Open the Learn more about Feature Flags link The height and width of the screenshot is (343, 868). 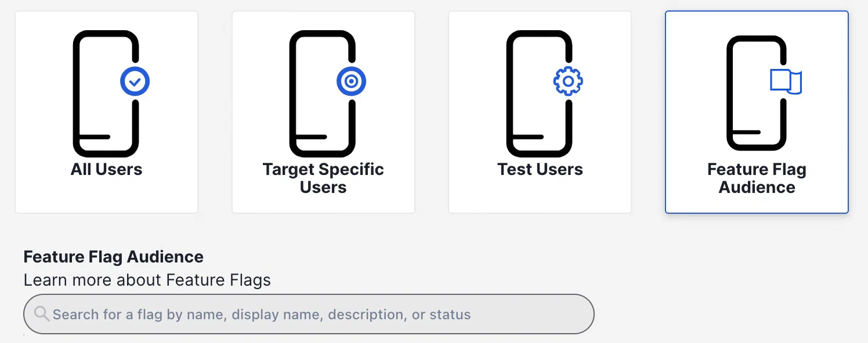[147, 280]
